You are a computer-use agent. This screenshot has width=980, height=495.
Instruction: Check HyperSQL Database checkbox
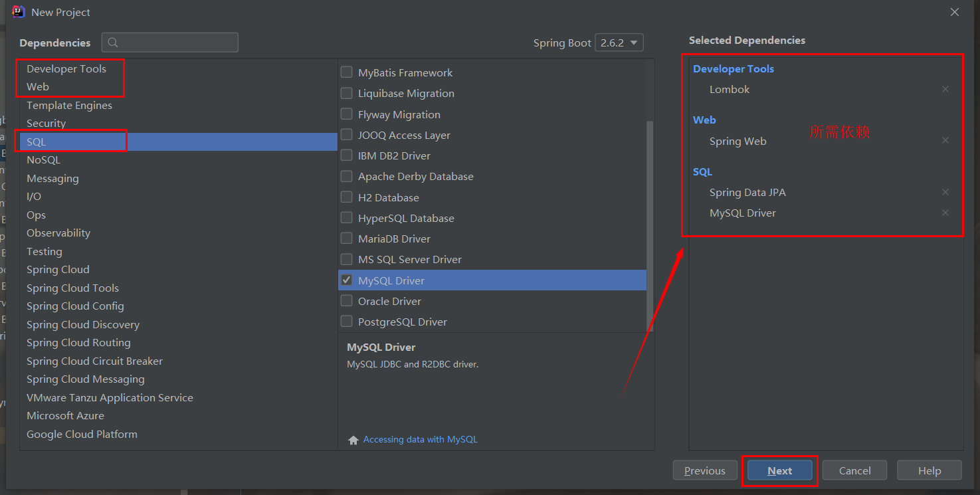coord(347,218)
